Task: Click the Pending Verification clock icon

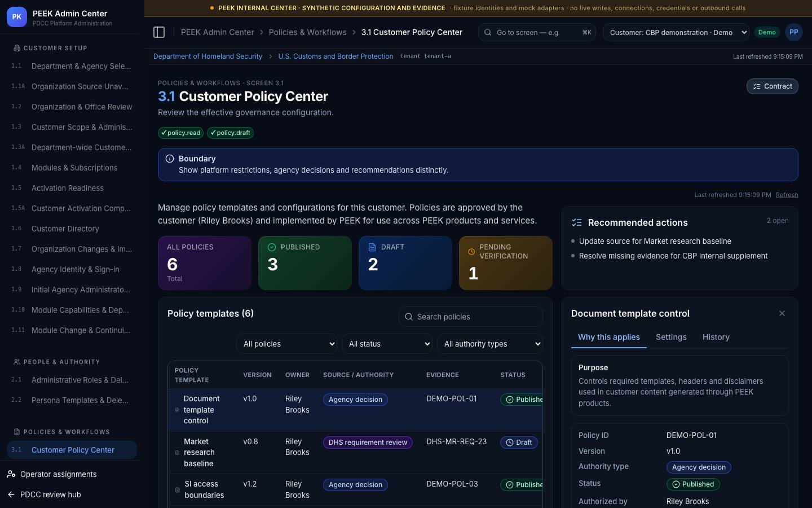Action: point(471,252)
